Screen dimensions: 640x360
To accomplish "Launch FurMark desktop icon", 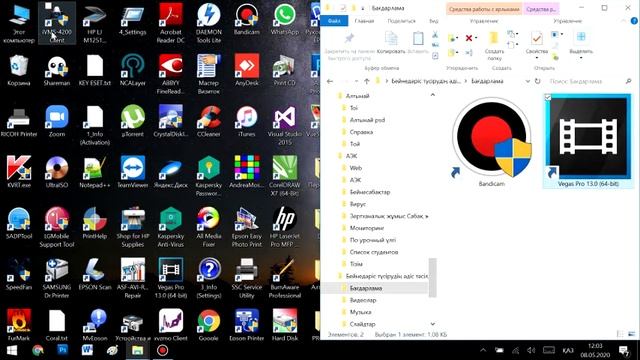I will [19, 325].
